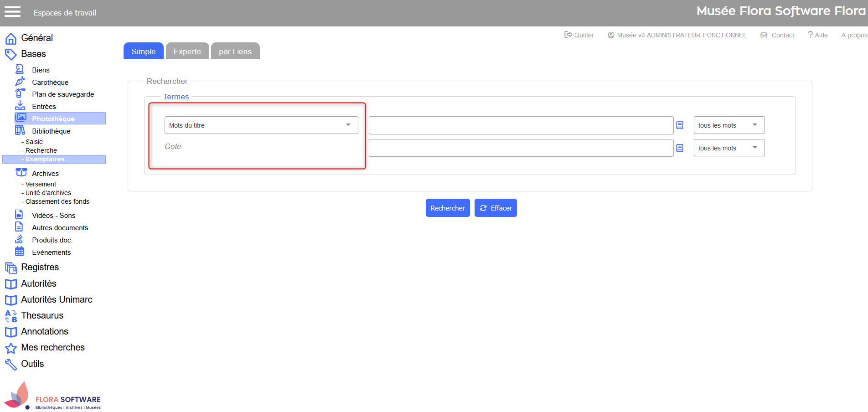
Task: Open the hamburger menu icon
Action: [12, 12]
